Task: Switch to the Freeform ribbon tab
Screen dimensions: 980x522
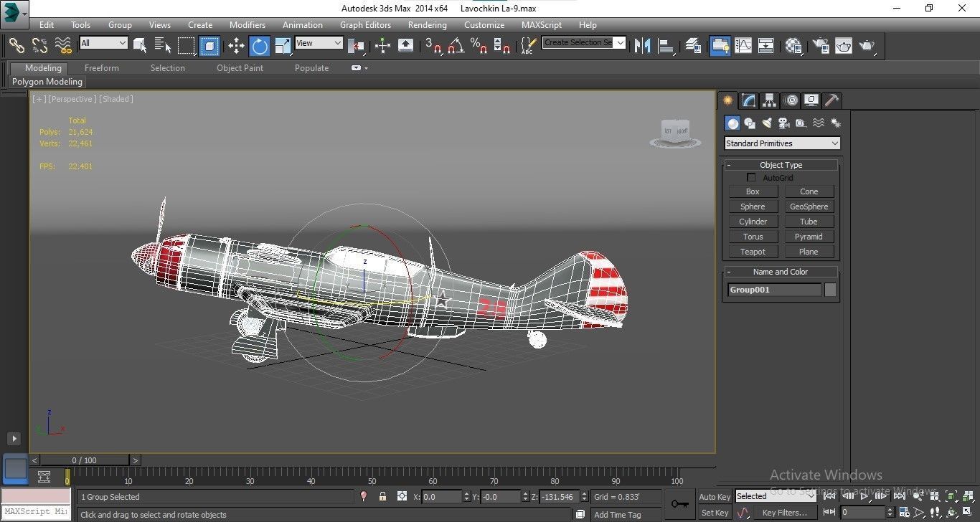Action: (x=102, y=68)
